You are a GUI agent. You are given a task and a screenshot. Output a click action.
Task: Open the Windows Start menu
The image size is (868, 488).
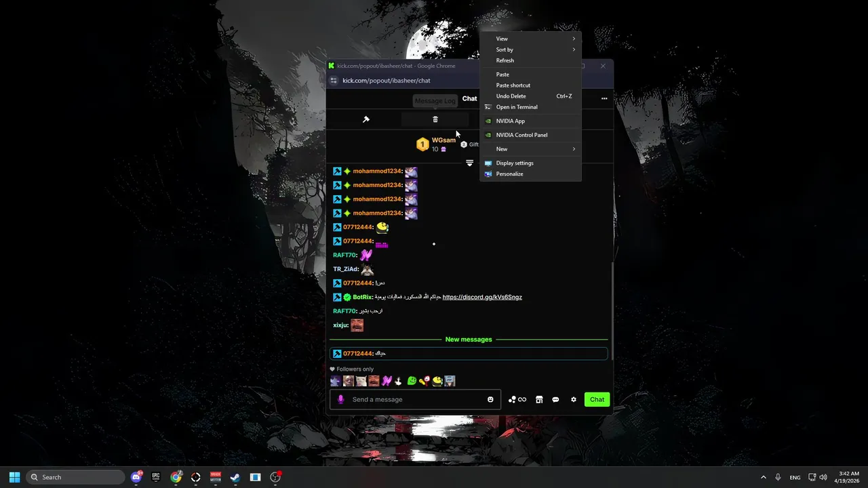tap(14, 477)
